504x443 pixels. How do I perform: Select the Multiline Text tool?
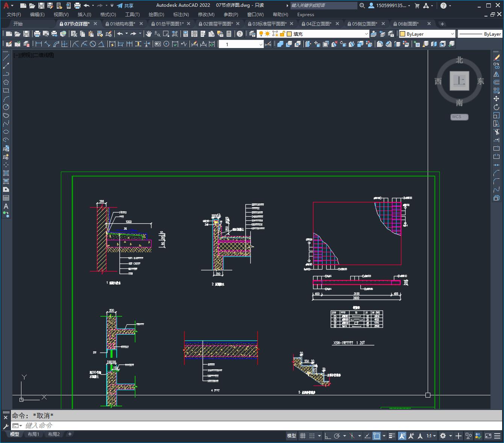click(6, 206)
